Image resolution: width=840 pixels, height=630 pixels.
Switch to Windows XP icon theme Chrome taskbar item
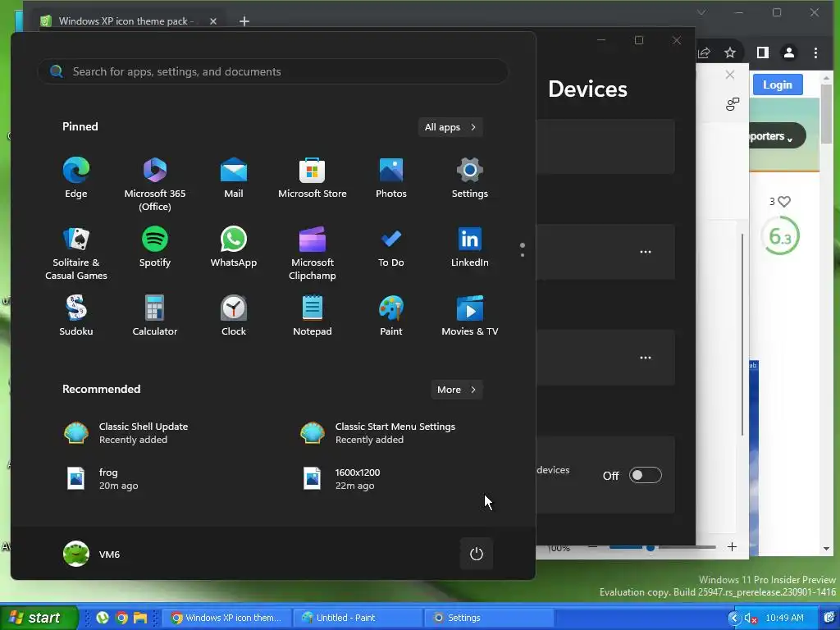pyautogui.click(x=227, y=618)
